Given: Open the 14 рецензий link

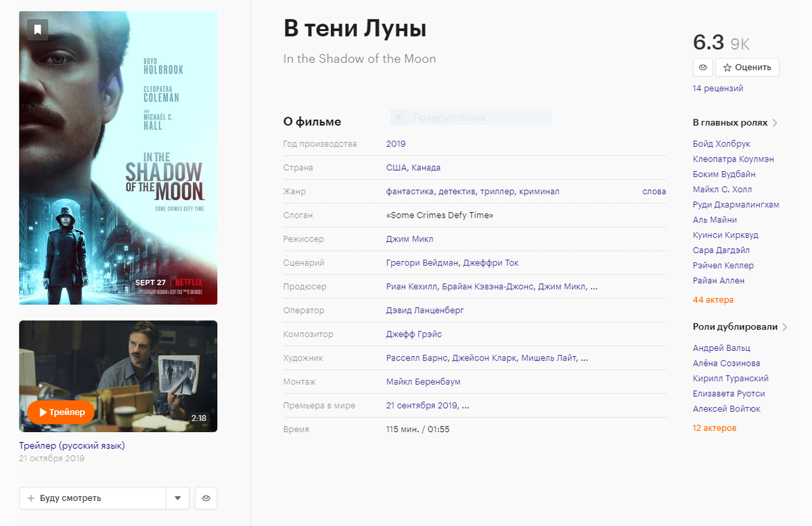Looking at the screenshot, I should (x=718, y=89).
